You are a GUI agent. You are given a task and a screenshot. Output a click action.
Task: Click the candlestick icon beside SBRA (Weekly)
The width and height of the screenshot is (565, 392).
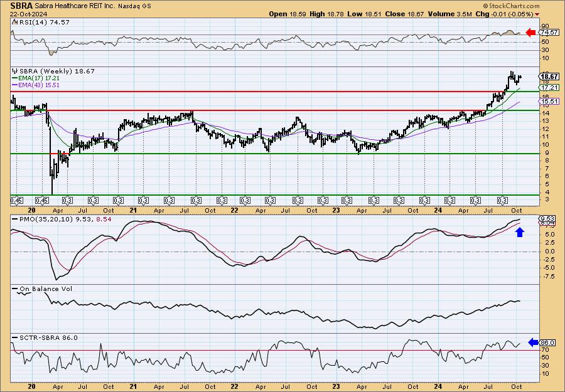point(15,72)
